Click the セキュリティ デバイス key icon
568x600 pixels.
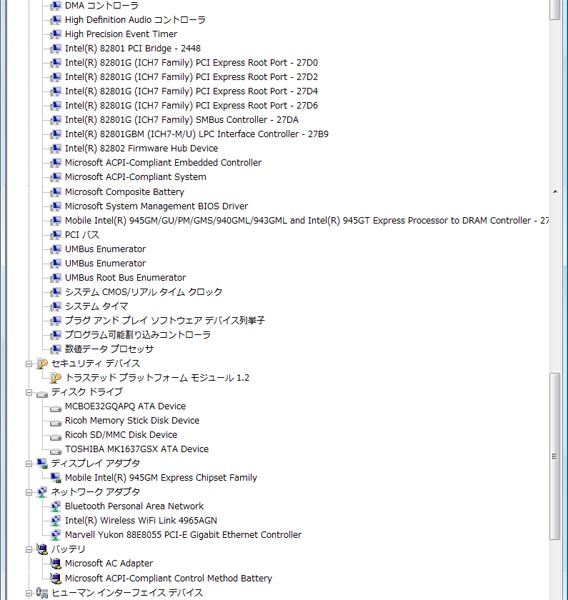click(x=42, y=364)
